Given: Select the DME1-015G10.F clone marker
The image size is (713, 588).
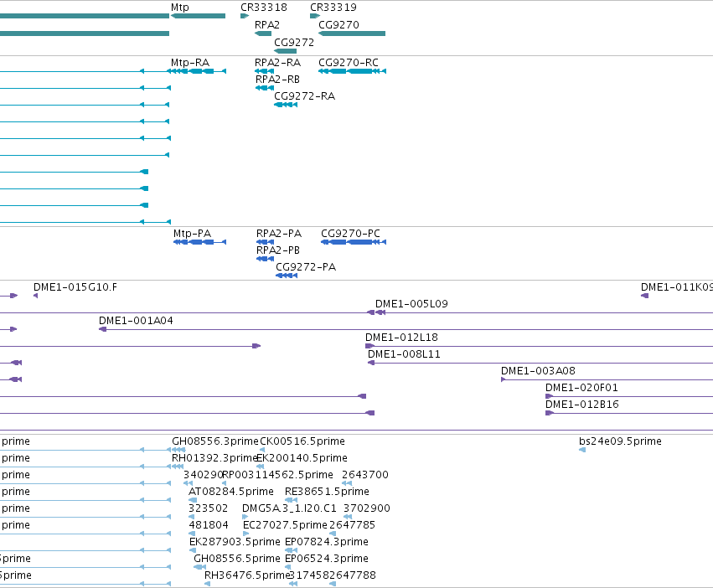Looking at the screenshot, I should tap(35, 296).
